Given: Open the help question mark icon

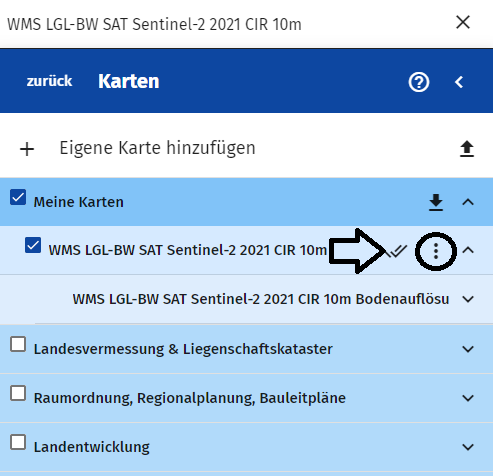Looking at the screenshot, I should pos(419,82).
